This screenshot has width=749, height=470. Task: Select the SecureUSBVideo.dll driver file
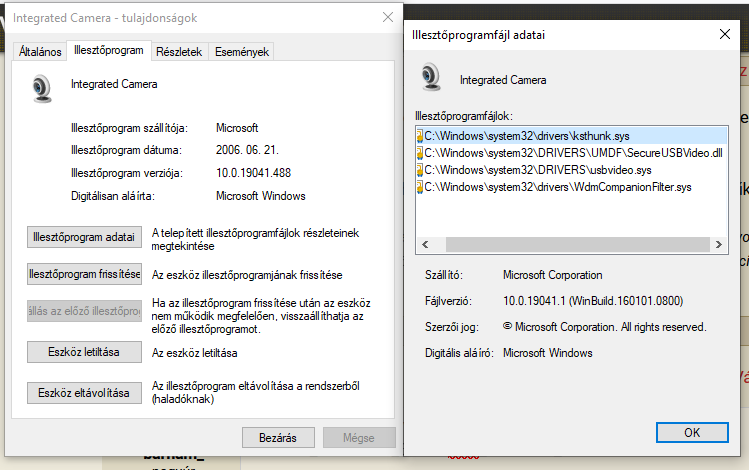click(x=572, y=153)
